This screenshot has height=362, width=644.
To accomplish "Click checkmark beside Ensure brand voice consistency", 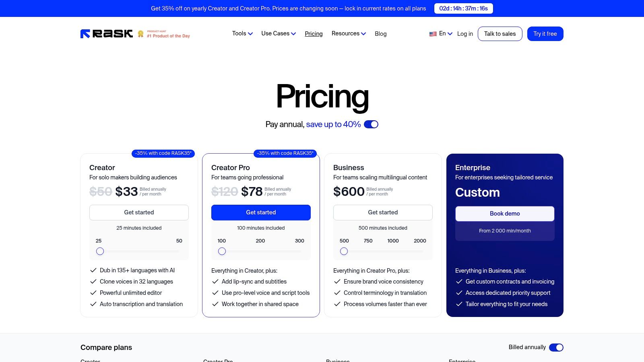I will [x=337, y=282].
